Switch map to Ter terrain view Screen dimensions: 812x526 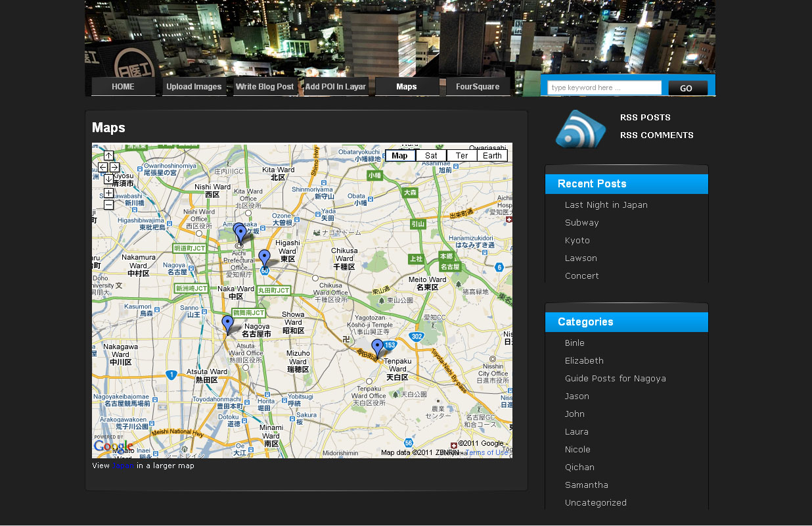(x=462, y=156)
